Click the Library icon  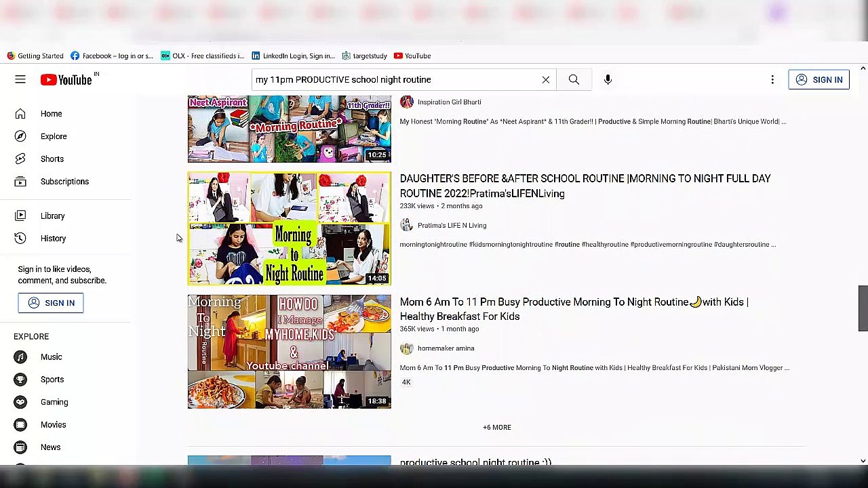20,216
